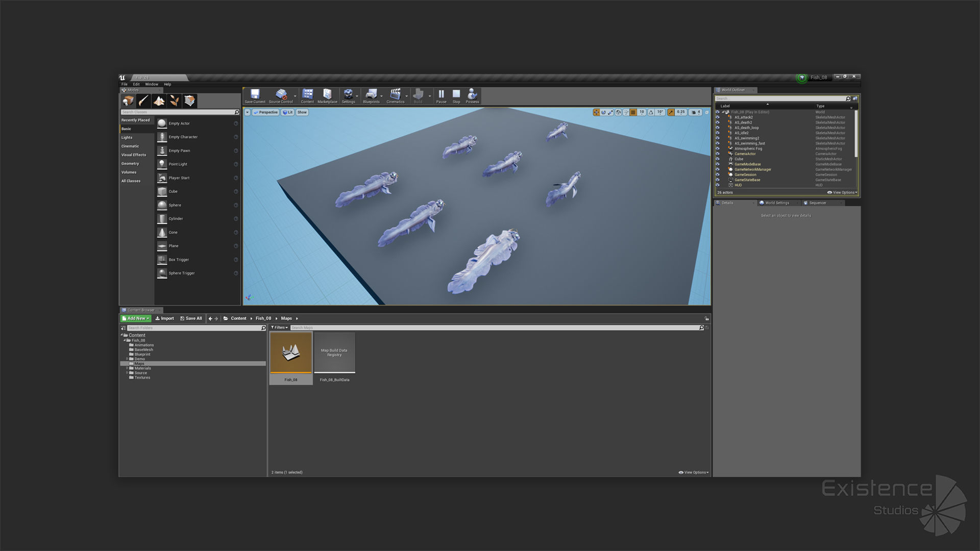The image size is (980, 551).
Task: Hide the CameraActor using its eye icon
Action: pos(717,154)
